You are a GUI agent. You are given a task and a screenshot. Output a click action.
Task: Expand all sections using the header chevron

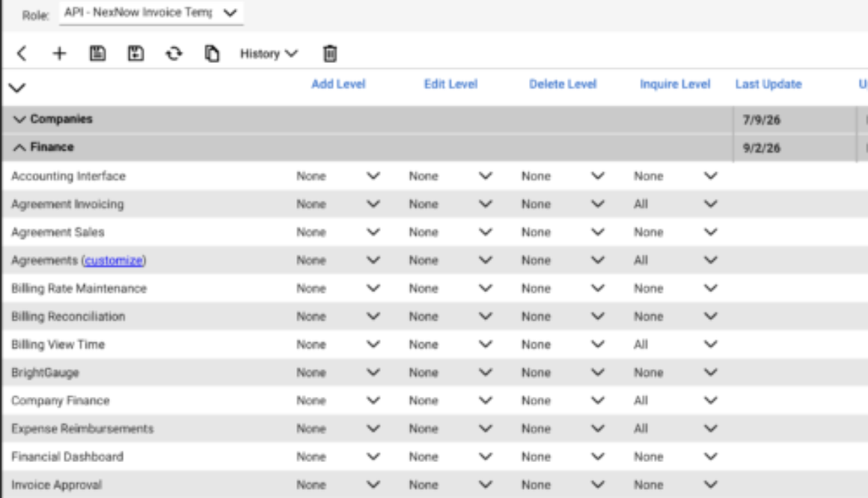[x=17, y=88]
